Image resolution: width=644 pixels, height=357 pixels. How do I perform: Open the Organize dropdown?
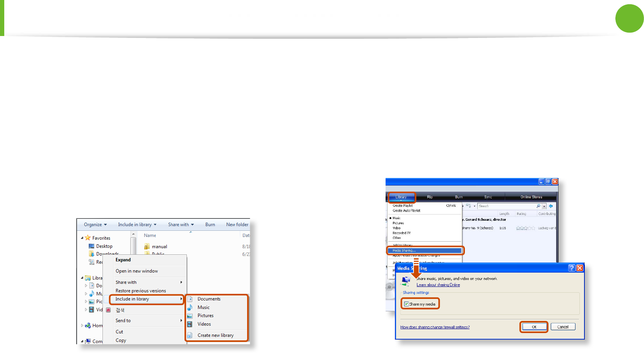95,225
